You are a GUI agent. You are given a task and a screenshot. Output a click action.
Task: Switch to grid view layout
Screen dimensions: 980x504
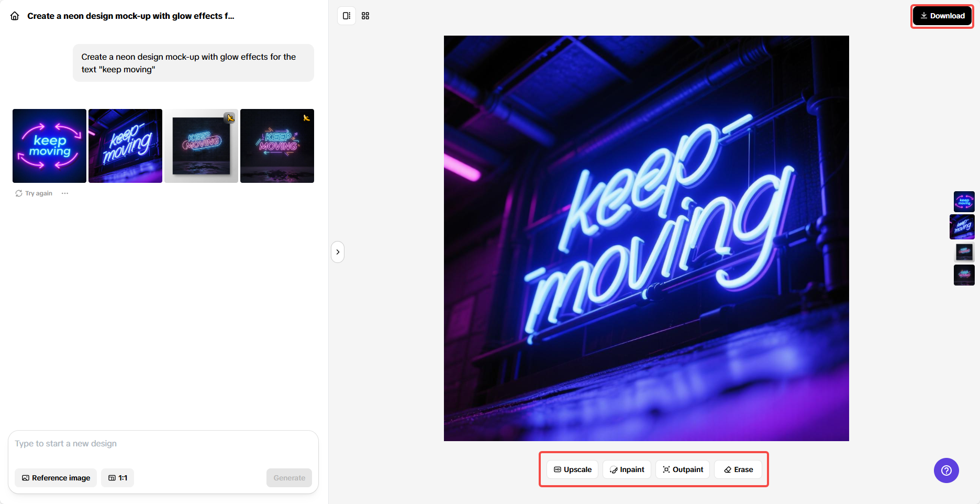tap(365, 16)
